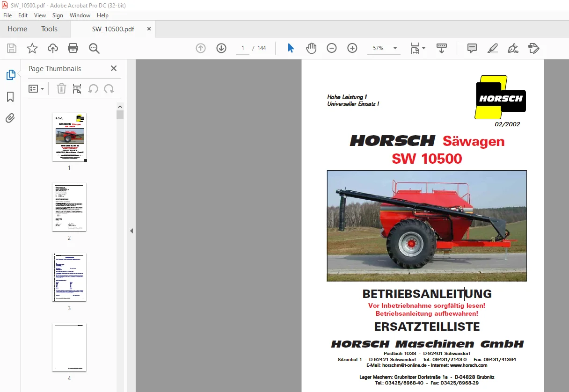Open the Bookmarks panel in sidebar
This screenshot has width=569, height=392.
[x=10, y=97]
